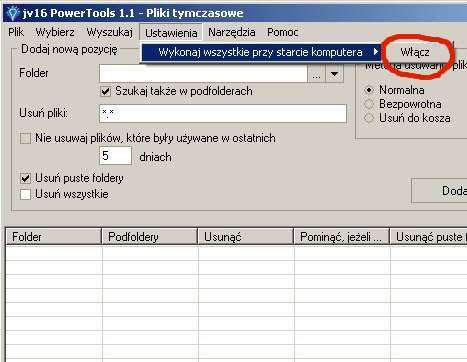The width and height of the screenshot is (467, 362).
Task: Click the 'Usunąć puste' column header
Action: (429, 237)
